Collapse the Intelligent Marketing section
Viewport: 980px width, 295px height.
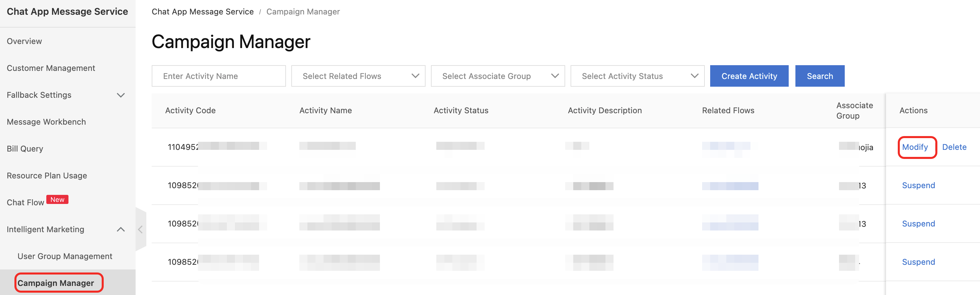pyautogui.click(x=120, y=229)
